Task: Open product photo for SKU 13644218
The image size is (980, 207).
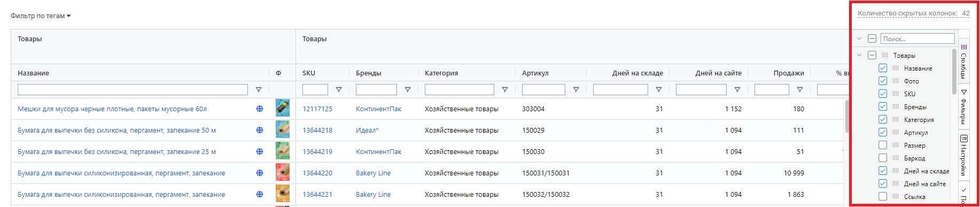Action: point(283,129)
